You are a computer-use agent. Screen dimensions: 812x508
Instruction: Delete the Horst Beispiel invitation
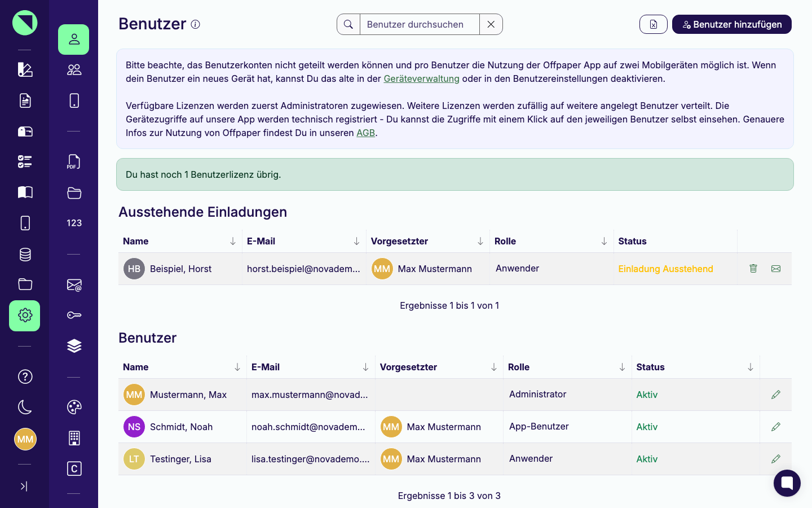click(x=753, y=269)
